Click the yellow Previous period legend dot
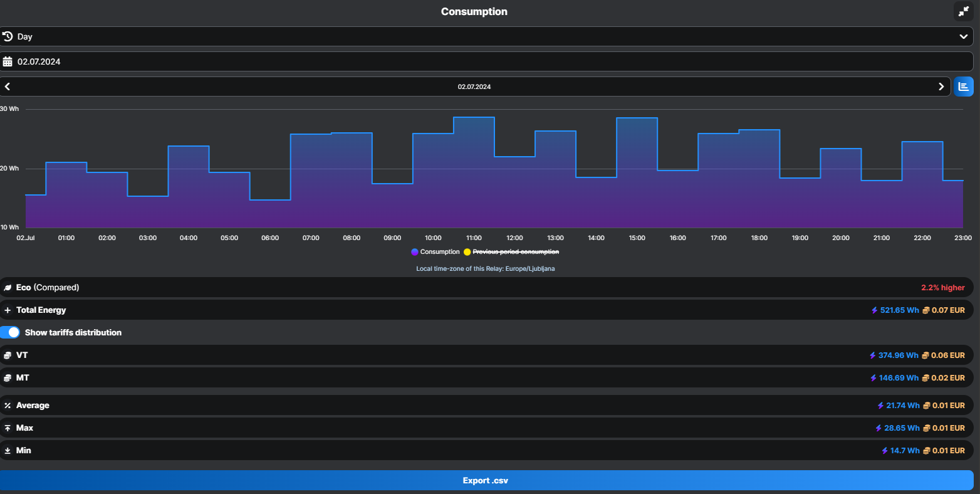Viewport: 980px width, 494px height. pyautogui.click(x=467, y=252)
